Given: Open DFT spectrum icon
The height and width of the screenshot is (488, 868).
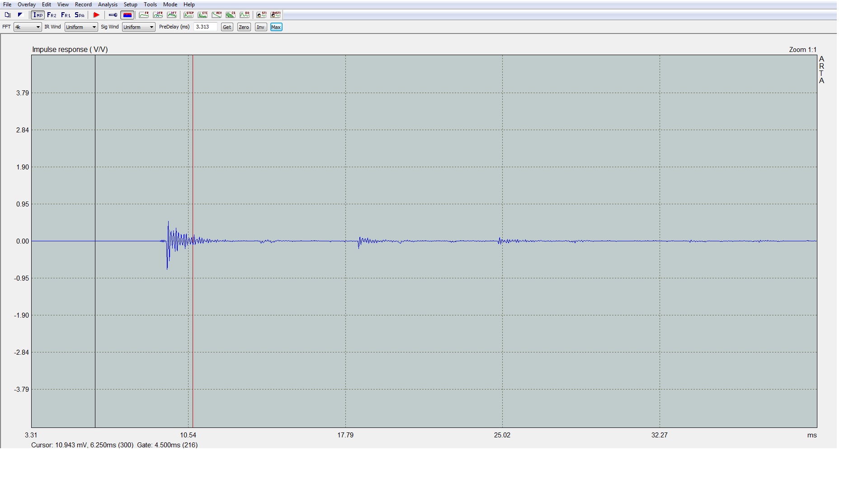Looking at the screenshot, I should coord(172,15).
